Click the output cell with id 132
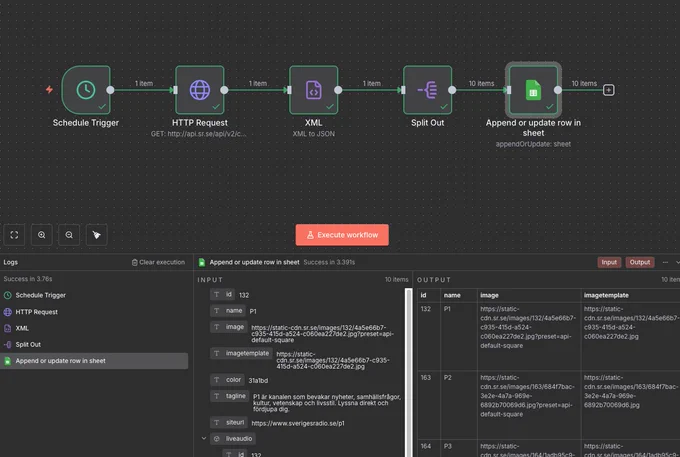680x457 pixels. (x=429, y=336)
